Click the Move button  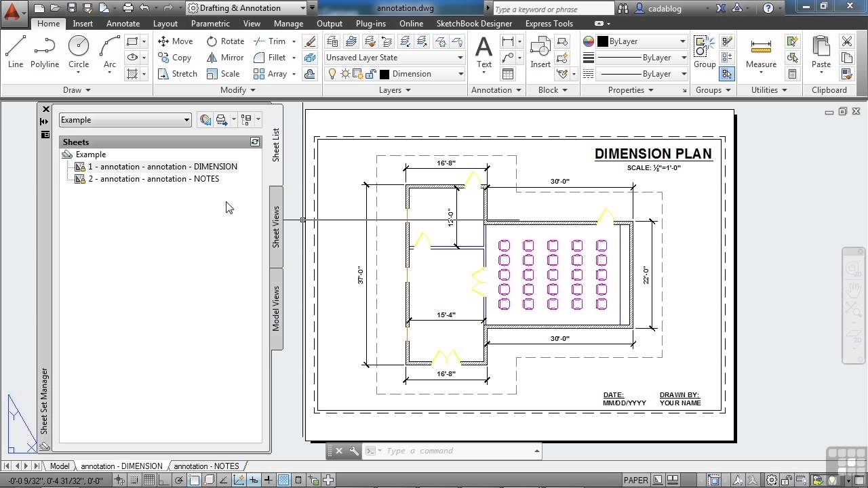176,41
